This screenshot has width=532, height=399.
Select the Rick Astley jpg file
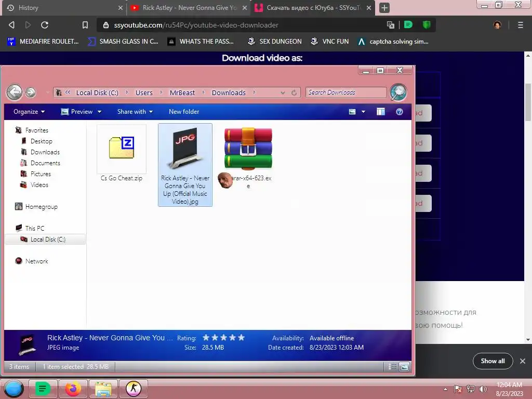[185, 165]
